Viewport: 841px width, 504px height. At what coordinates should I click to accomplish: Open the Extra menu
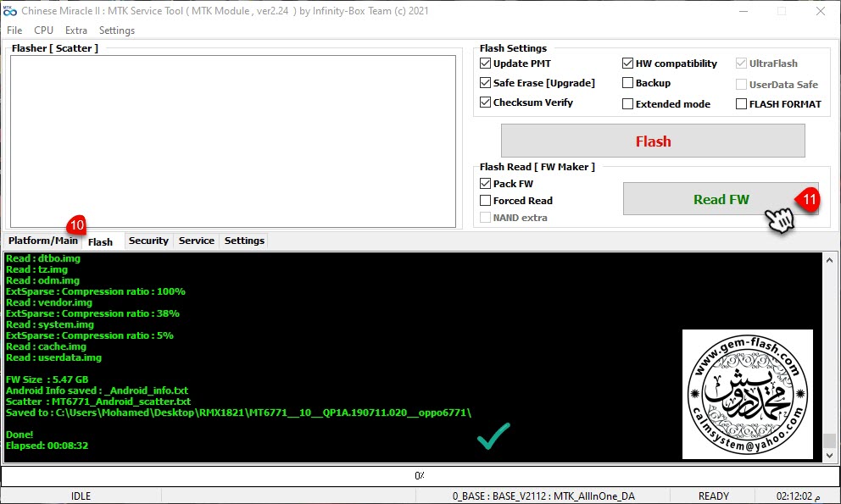(x=76, y=30)
